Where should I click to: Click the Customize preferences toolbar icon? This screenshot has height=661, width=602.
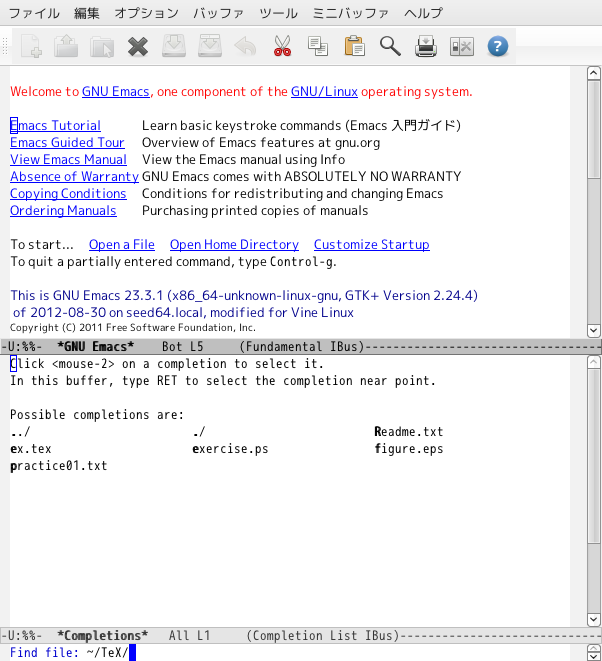[x=462, y=46]
